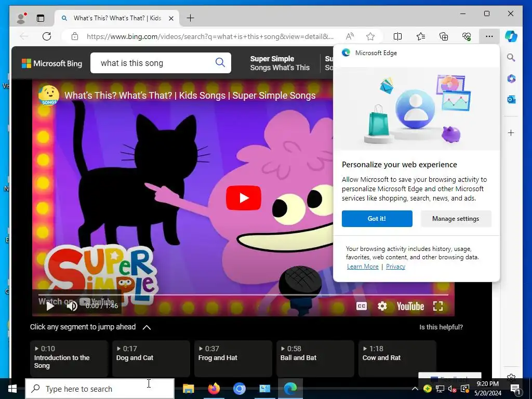Open the Super Simple Songs channel avatar

point(49,96)
